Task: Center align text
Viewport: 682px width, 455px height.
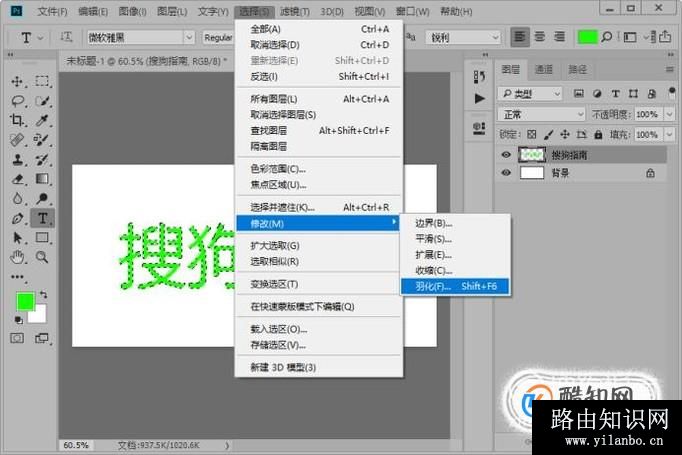Action: (x=540, y=37)
